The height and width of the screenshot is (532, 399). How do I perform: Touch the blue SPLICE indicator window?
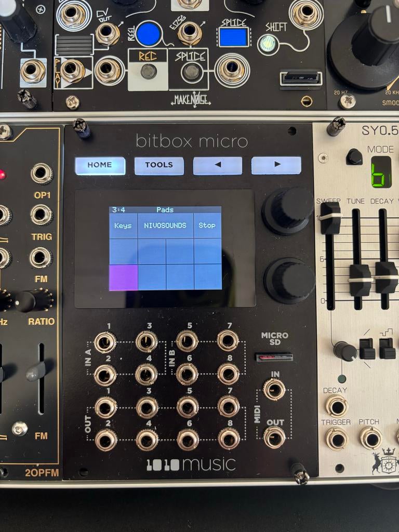point(233,37)
